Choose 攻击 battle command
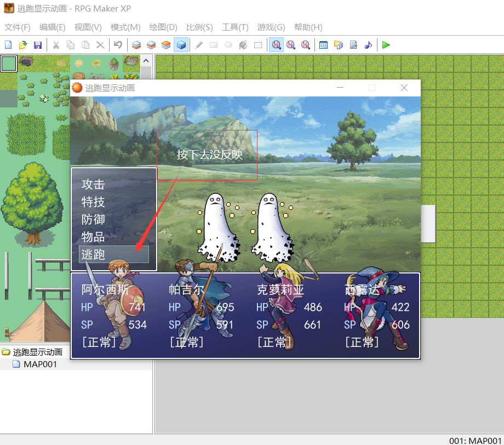This screenshot has height=445, width=504. tap(93, 185)
